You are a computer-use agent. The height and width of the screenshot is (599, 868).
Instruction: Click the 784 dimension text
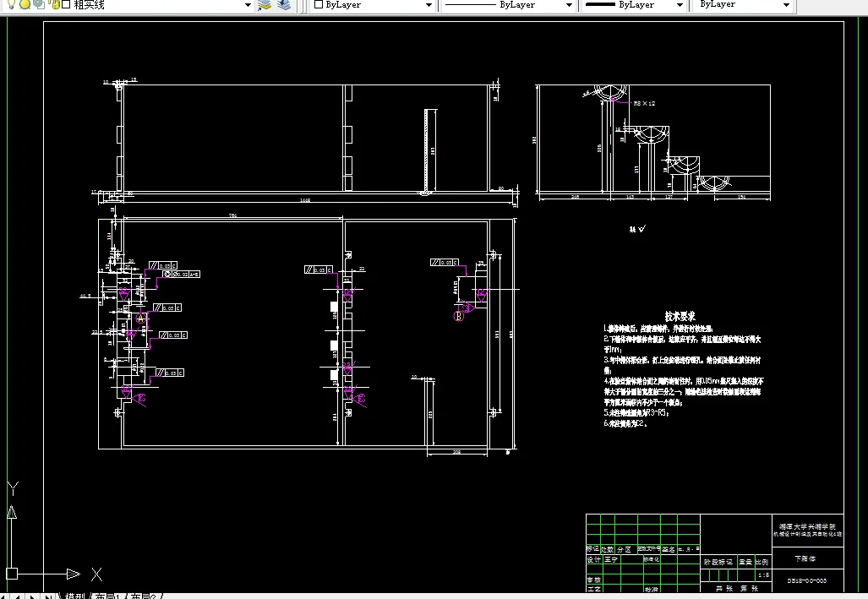pos(233,215)
